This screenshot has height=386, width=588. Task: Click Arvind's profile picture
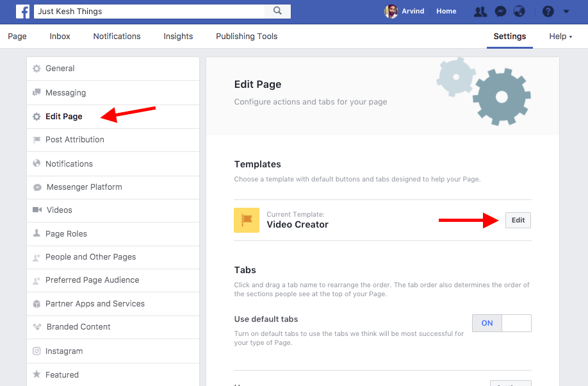click(x=391, y=12)
